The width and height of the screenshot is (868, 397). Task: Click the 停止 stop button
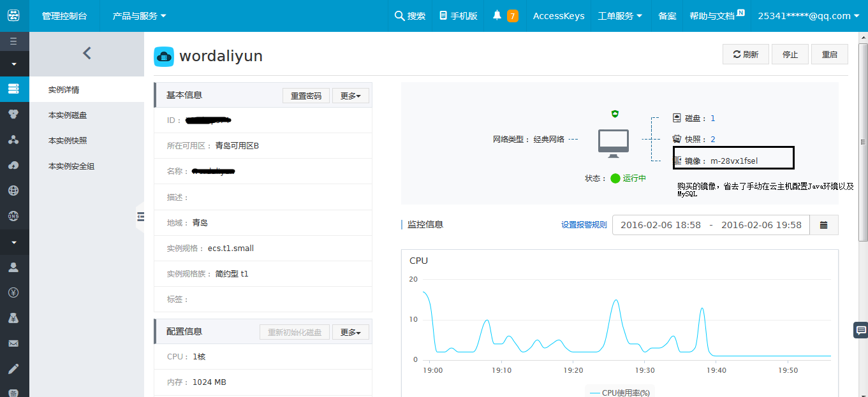(790, 54)
